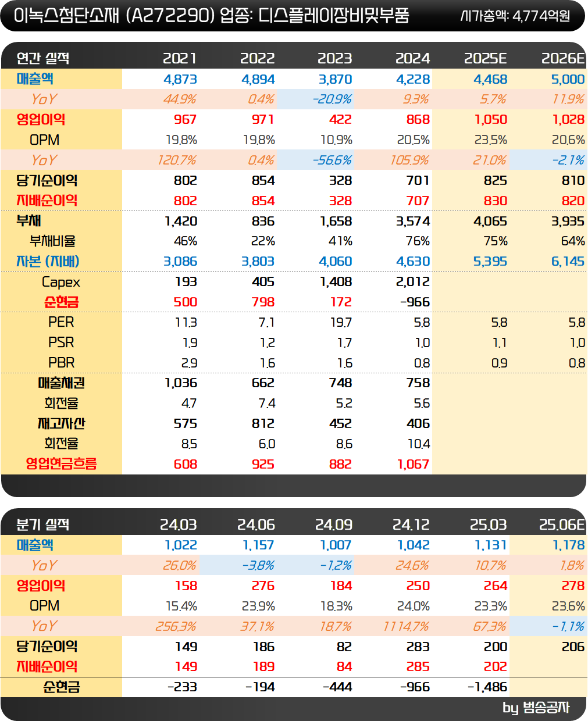Select 2023 순현금 value '172'
Viewport: 588px width, 721px height.
[341, 302]
